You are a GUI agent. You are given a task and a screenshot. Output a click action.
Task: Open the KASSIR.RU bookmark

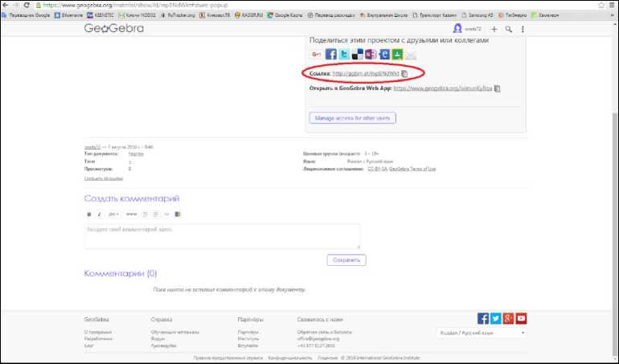[248, 15]
